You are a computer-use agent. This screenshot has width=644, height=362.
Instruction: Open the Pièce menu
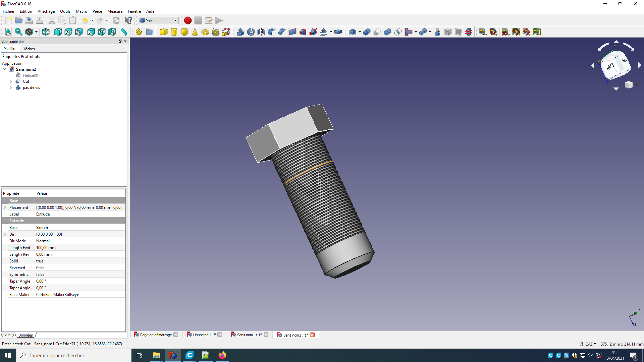(x=97, y=11)
